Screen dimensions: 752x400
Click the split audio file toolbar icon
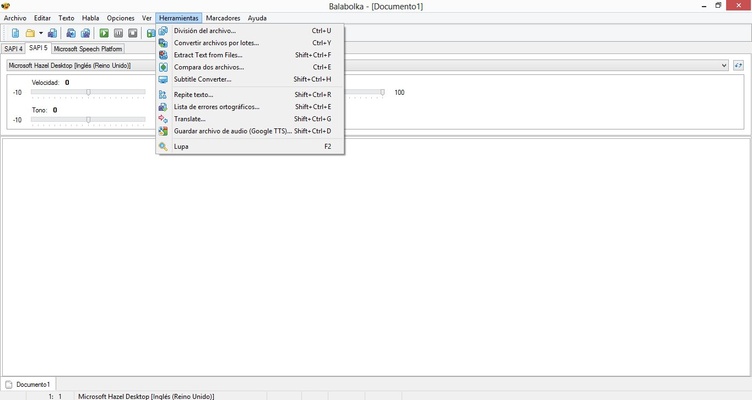85,33
